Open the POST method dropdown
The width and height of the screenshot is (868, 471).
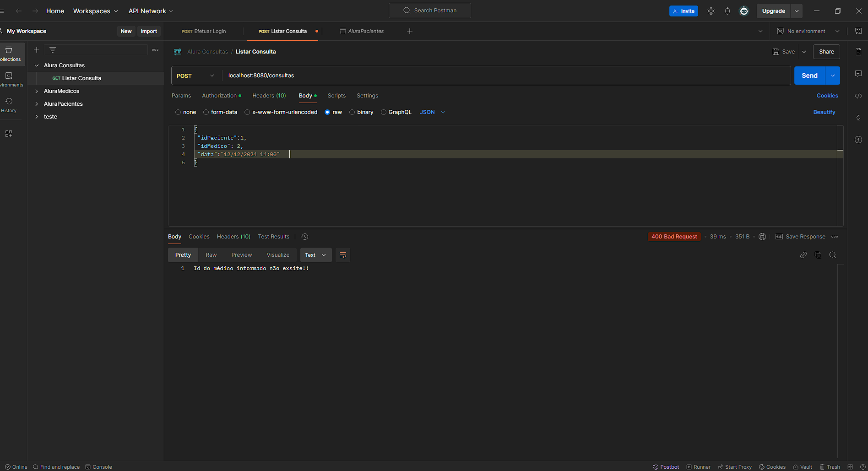196,76
